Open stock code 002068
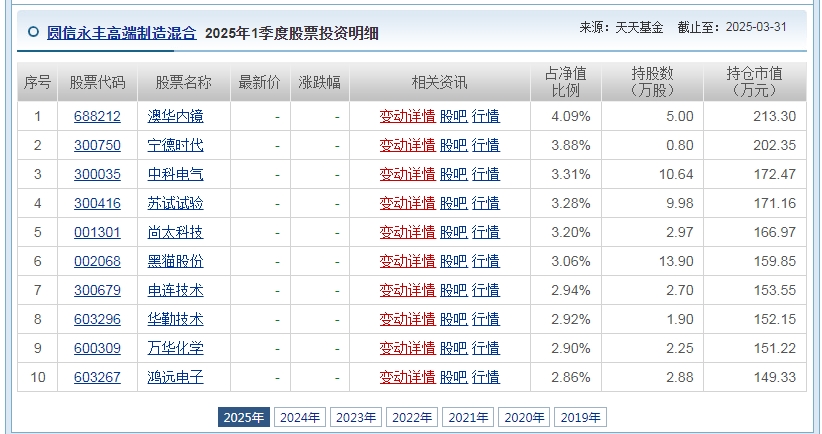 pos(98,261)
